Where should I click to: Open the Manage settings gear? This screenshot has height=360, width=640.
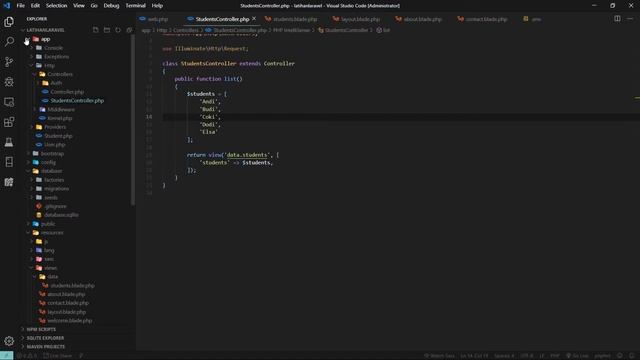(x=9, y=341)
